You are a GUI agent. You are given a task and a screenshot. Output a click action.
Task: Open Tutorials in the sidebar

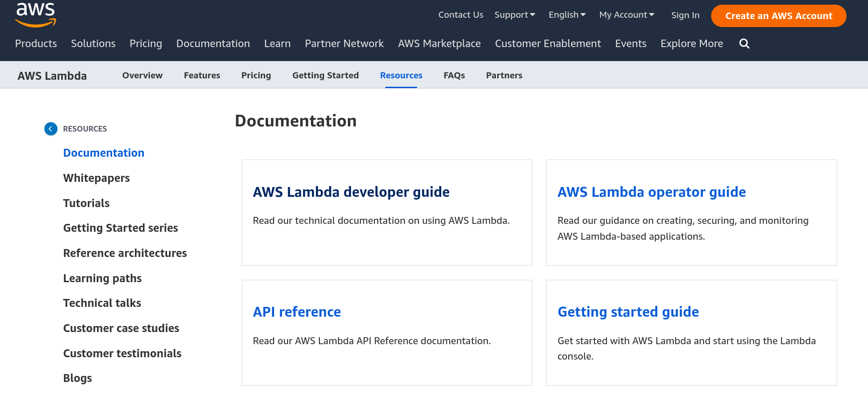(x=86, y=203)
